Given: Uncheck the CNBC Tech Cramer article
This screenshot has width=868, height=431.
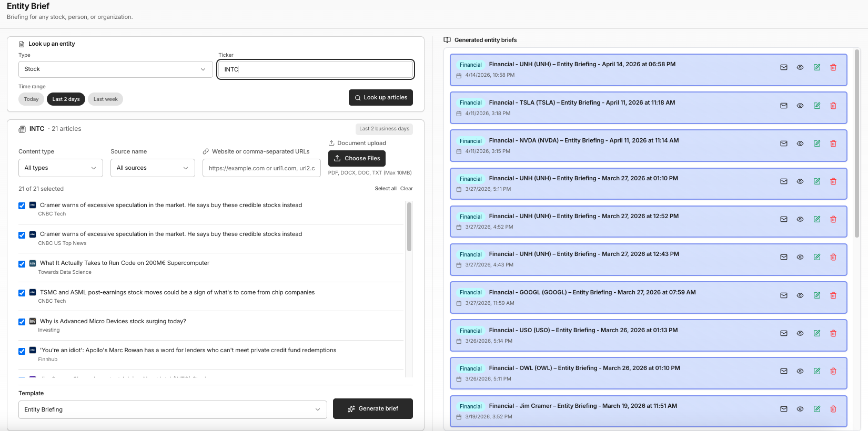Looking at the screenshot, I should pyautogui.click(x=22, y=206).
